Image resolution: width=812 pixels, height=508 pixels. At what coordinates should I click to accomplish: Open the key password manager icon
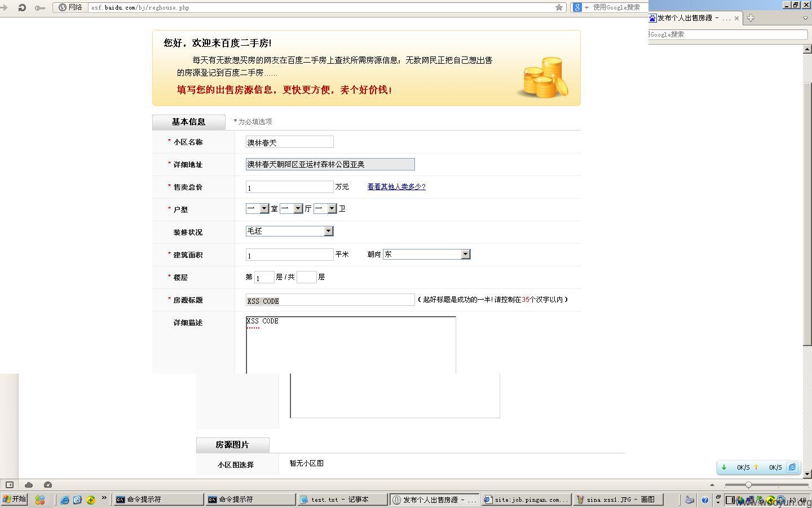pos(40,8)
